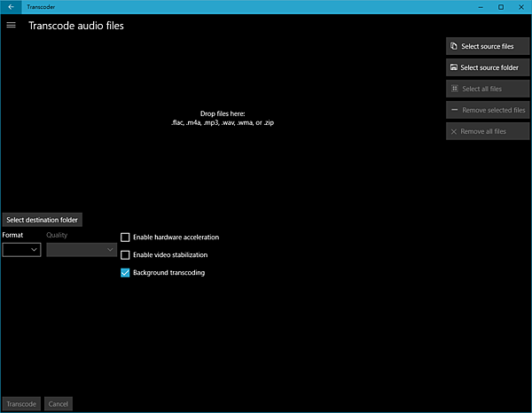532x413 pixels.
Task: Click the Transcode audio files heading
Action: click(76, 26)
